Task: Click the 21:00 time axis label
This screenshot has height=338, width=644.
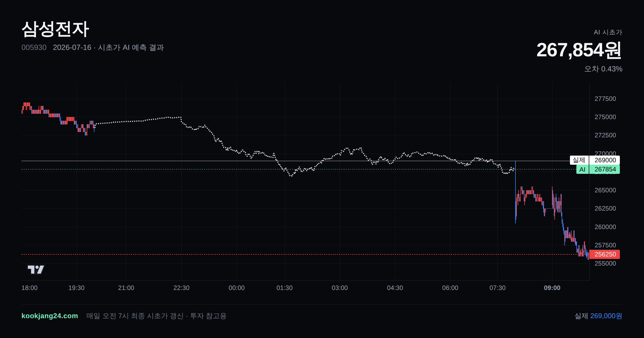Action: click(126, 288)
